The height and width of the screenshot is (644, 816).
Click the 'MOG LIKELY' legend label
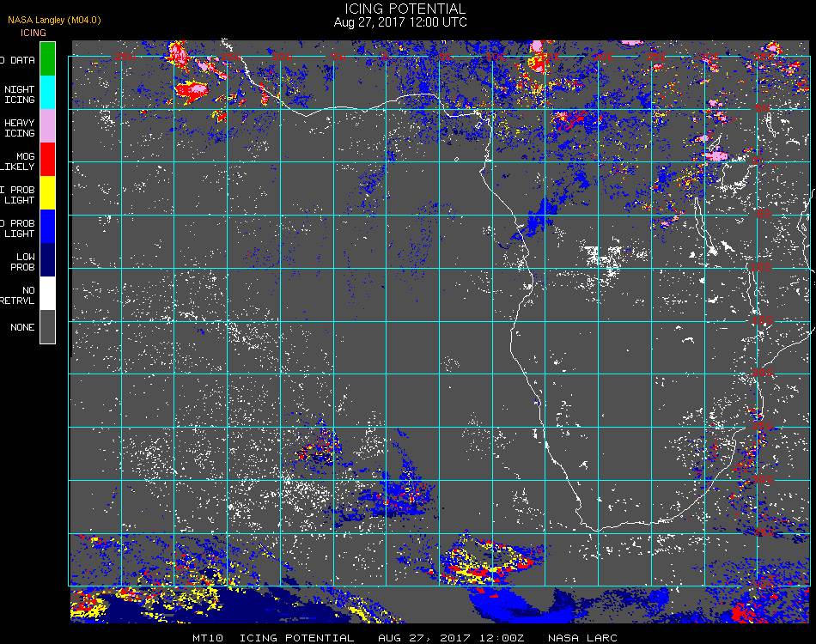click(x=18, y=161)
